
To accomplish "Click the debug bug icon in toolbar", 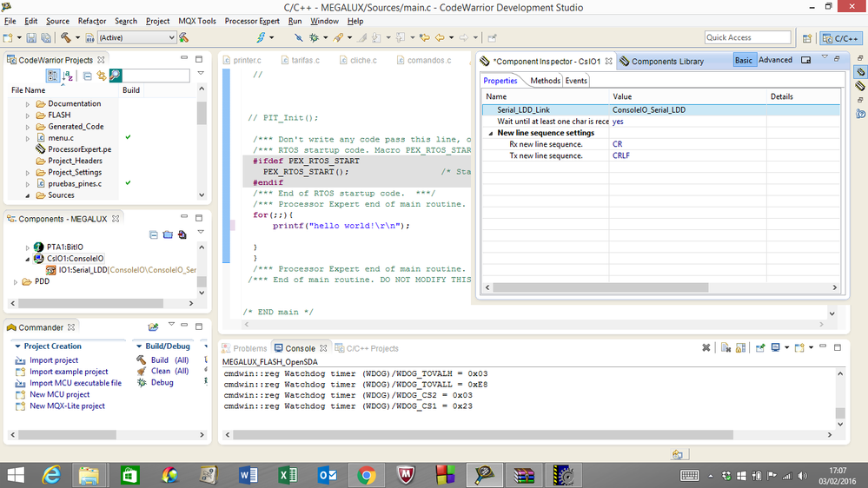I will (x=315, y=37).
